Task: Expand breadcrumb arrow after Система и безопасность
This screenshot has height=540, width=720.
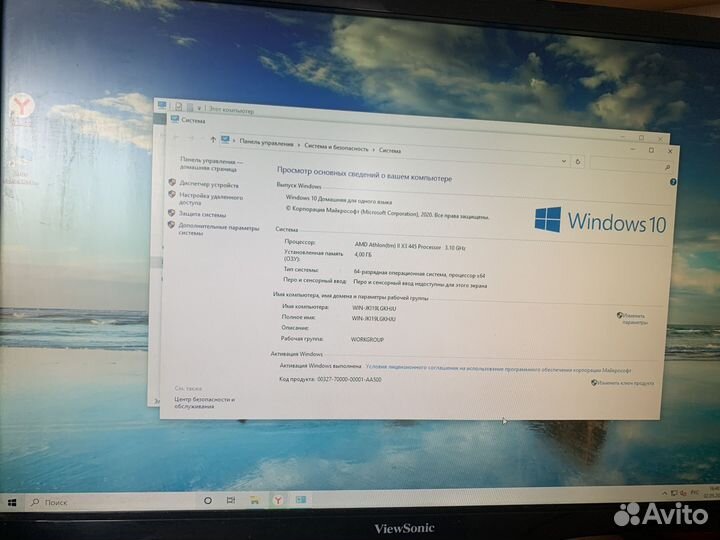Action: [x=373, y=149]
